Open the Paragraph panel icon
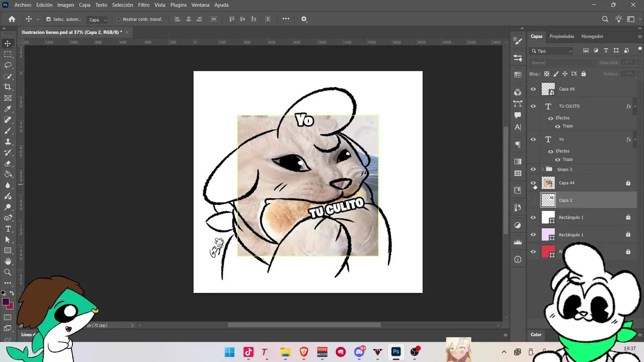The height and width of the screenshot is (362, 644). pyautogui.click(x=518, y=144)
